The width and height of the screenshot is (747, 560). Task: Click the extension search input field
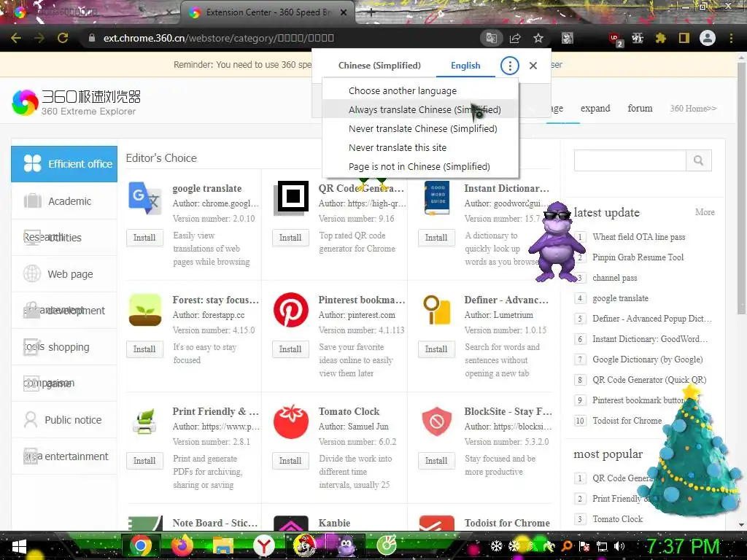click(x=630, y=160)
